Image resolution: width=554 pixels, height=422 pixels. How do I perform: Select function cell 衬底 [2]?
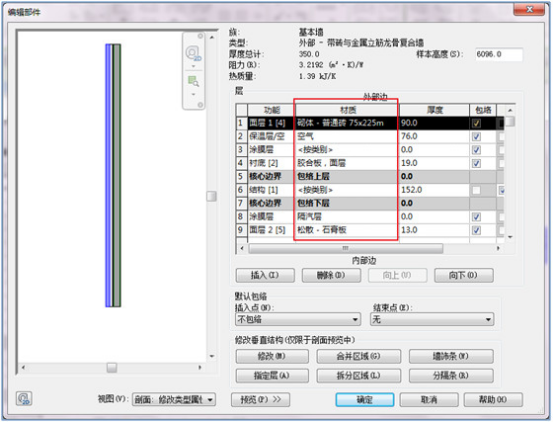pos(271,163)
